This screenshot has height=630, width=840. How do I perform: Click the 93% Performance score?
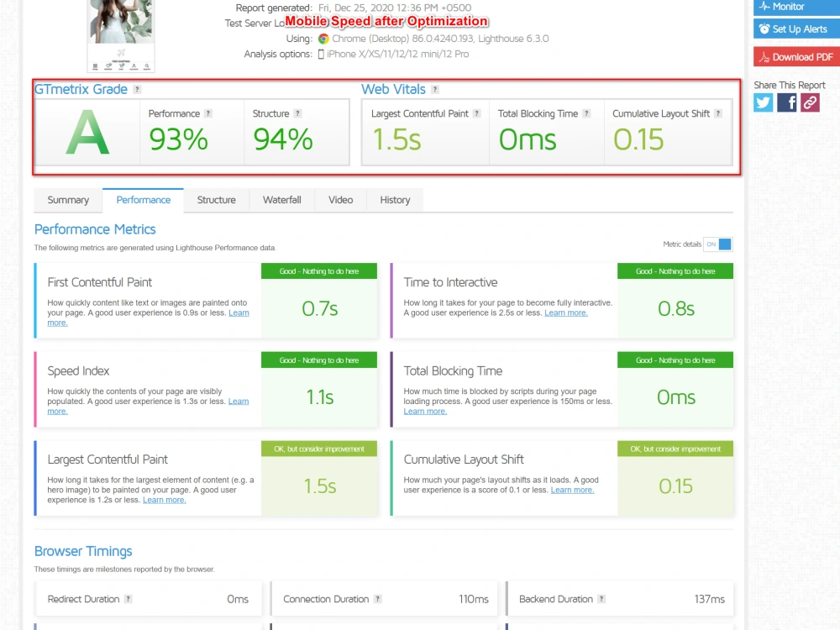click(178, 139)
